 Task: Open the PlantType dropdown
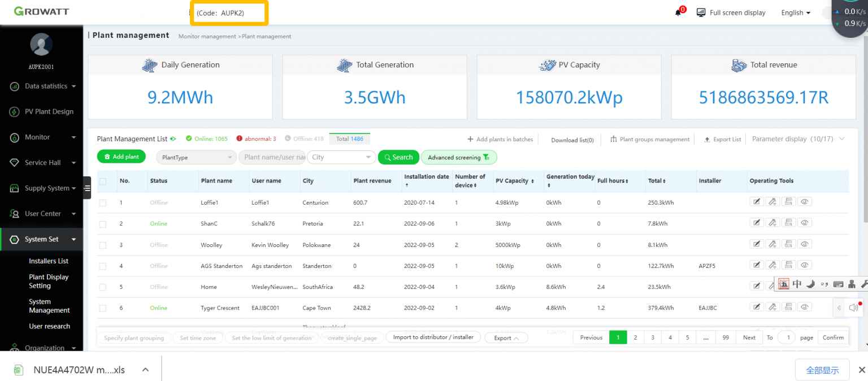196,157
